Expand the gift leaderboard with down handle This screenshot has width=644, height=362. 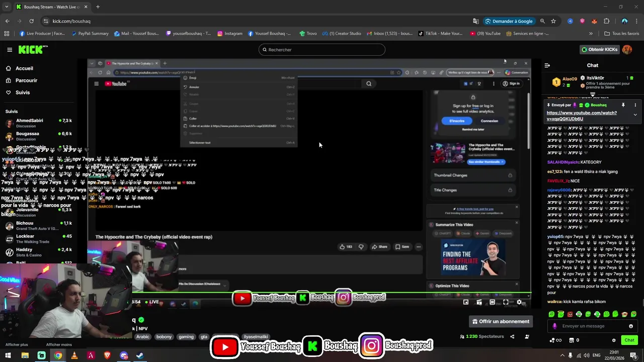(593, 94)
